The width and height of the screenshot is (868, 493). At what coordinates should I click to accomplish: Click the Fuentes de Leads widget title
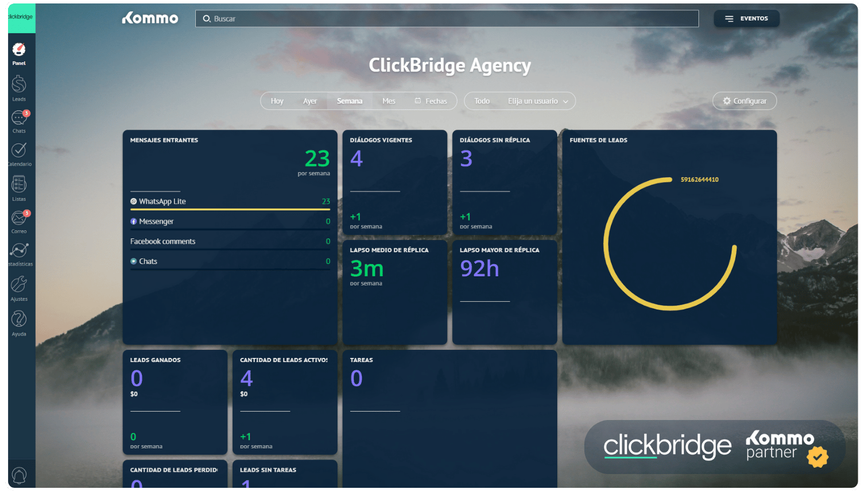pyautogui.click(x=598, y=140)
